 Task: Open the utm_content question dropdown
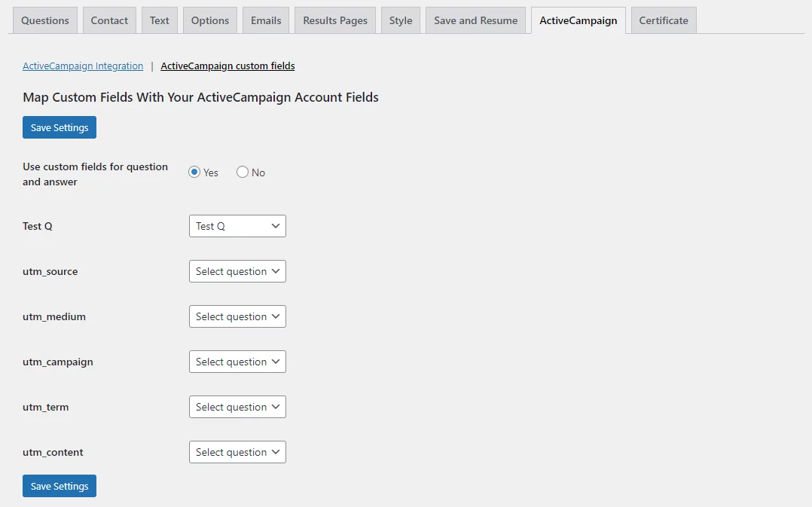[x=237, y=452]
